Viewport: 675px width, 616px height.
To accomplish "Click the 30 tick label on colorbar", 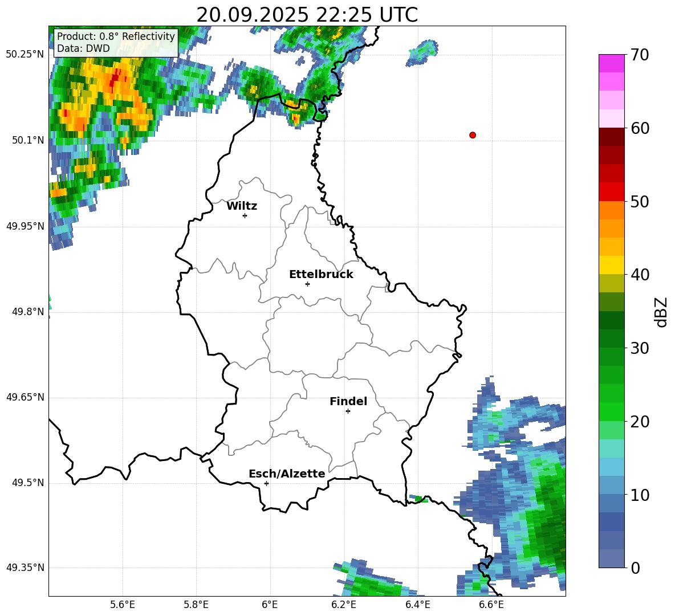I will click(640, 348).
